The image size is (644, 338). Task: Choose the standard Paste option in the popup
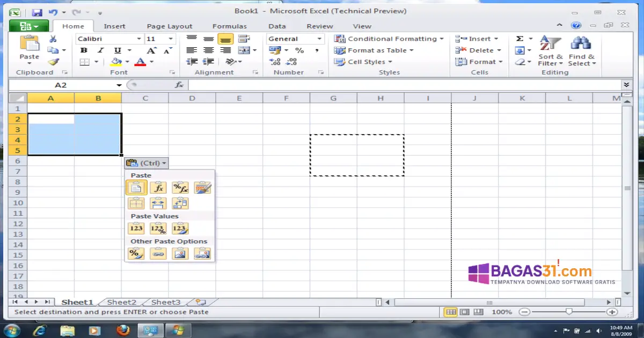[x=136, y=187]
